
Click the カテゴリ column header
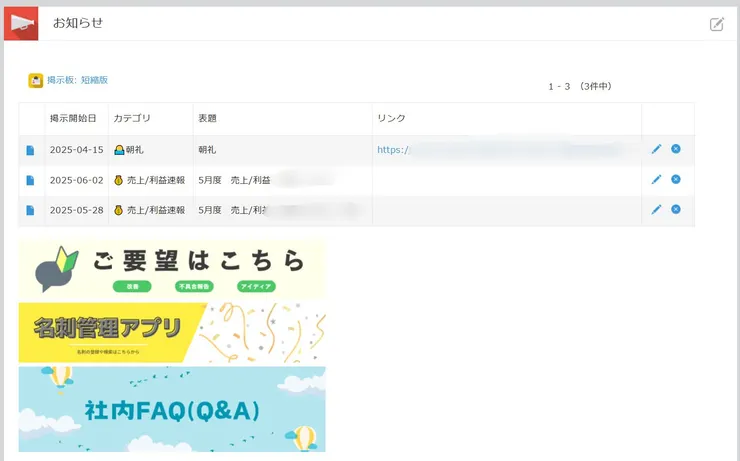point(131,118)
